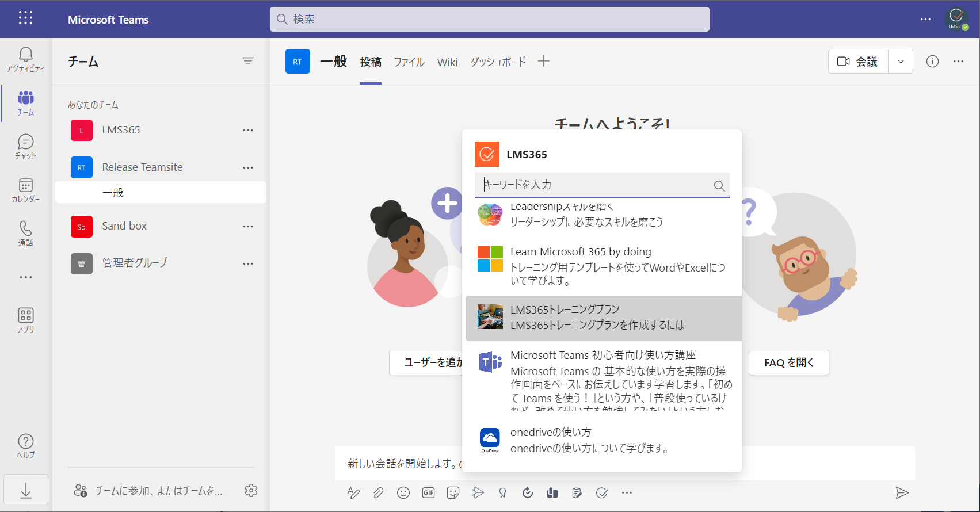Switch to the Wiki tab
This screenshot has width=980, height=512.
447,62
